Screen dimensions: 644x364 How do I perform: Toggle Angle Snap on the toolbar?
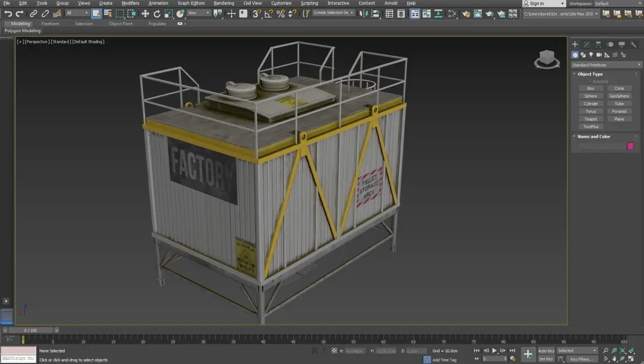[269, 13]
